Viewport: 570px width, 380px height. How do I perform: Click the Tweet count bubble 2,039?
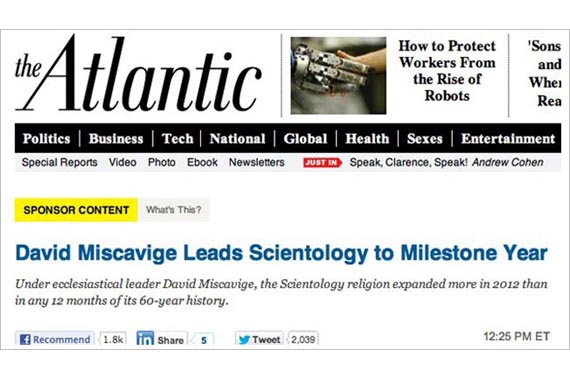[303, 339]
